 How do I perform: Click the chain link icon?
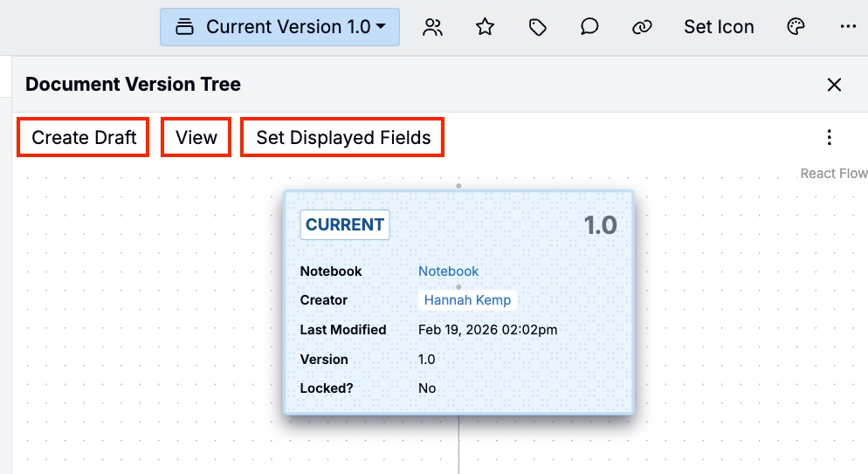click(x=642, y=27)
